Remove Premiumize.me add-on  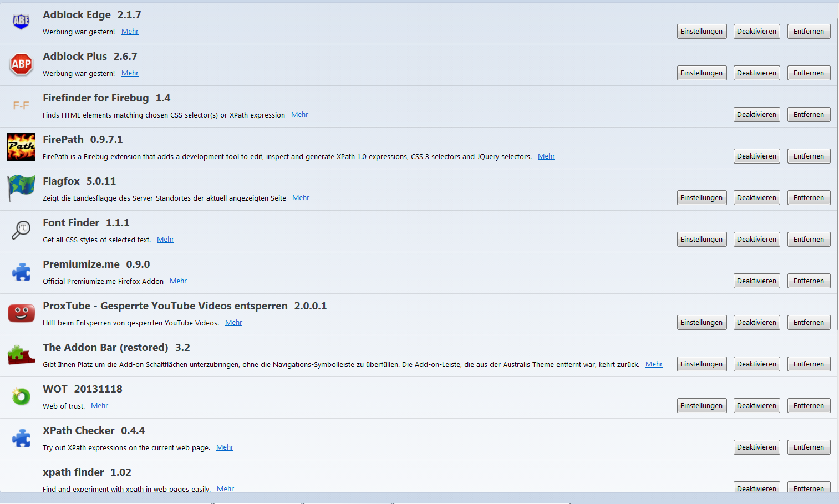[x=809, y=281]
